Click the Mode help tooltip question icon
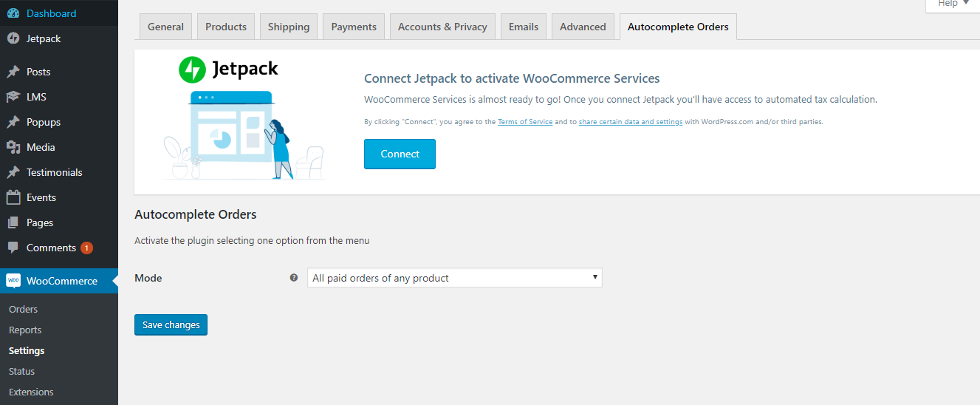The width and height of the screenshot is (980, 405). pos(294,278)
